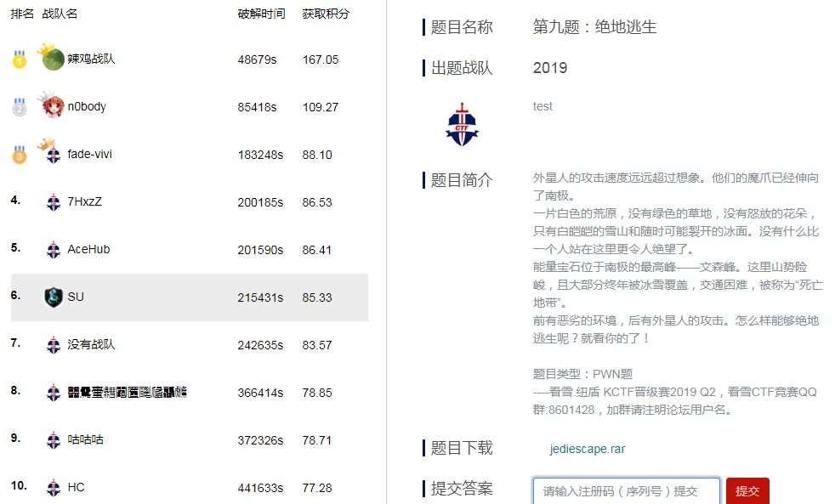The width and height of the screenshot is (835, 504).
Task: Click the garbled team name in rank 8
Action: pos(128,393)
